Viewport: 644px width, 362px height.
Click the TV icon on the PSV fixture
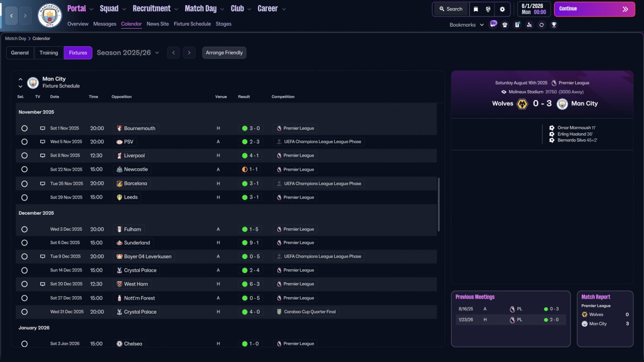(x=43, y=142)
